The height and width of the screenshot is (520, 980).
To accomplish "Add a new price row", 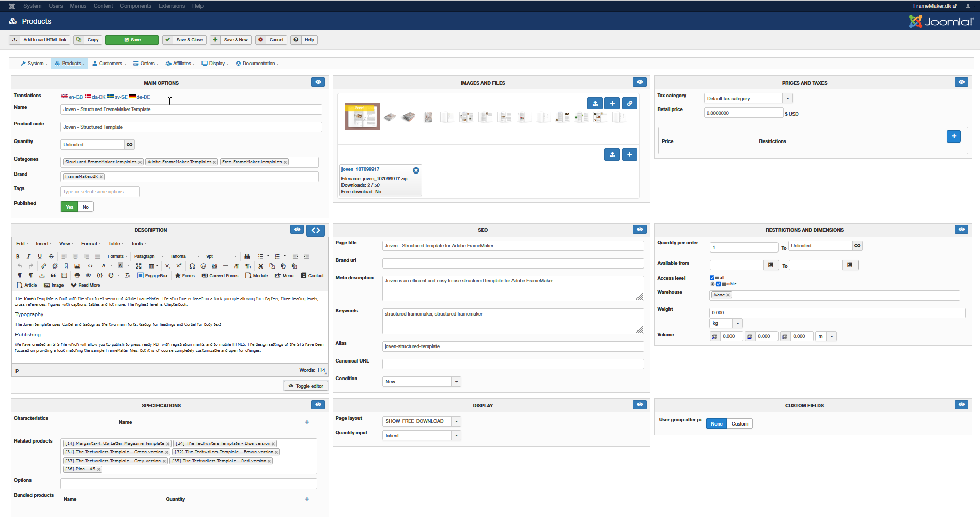I will coord(954,136).
